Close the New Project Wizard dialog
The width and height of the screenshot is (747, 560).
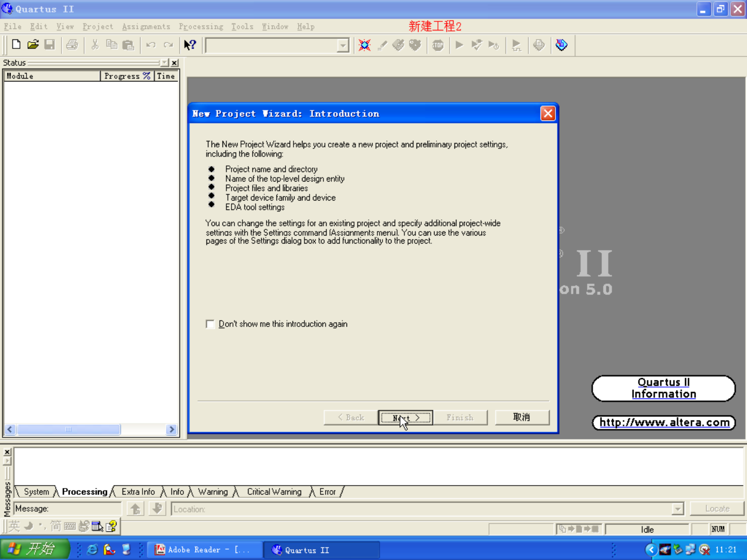coord(547,113)
